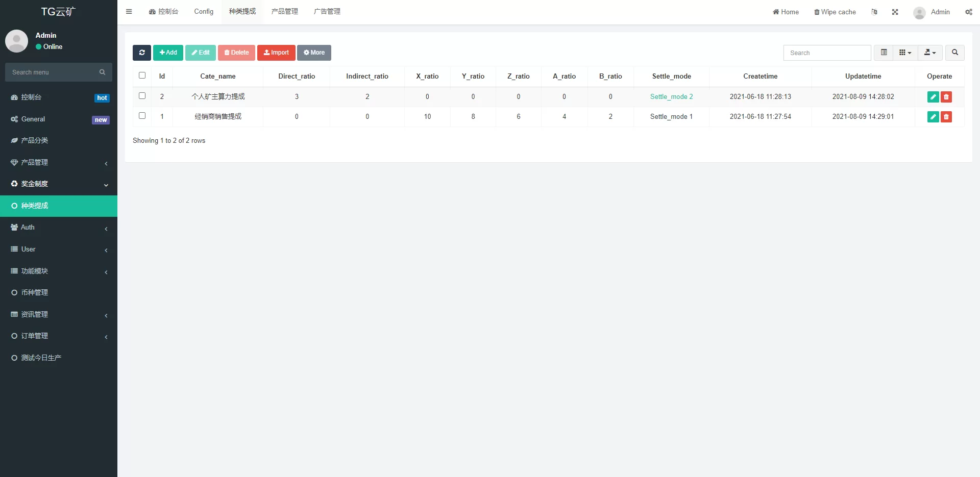Click the magnifier search button beside export
Image resolution: width=980 pixels, height=477 pixels.
pyautogui.click(x=954, y=53)
